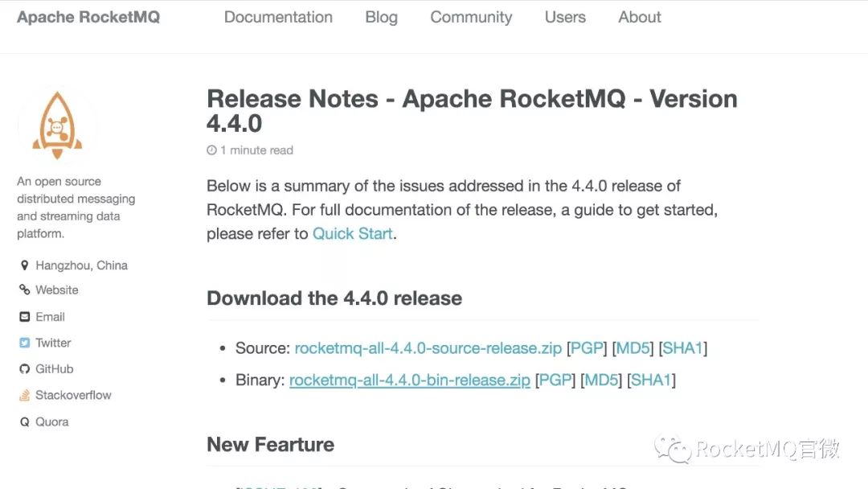Download rocketmq-all-4.4.0-bin-release.zip
The image size is (868, 489).
tap(409, 380)
